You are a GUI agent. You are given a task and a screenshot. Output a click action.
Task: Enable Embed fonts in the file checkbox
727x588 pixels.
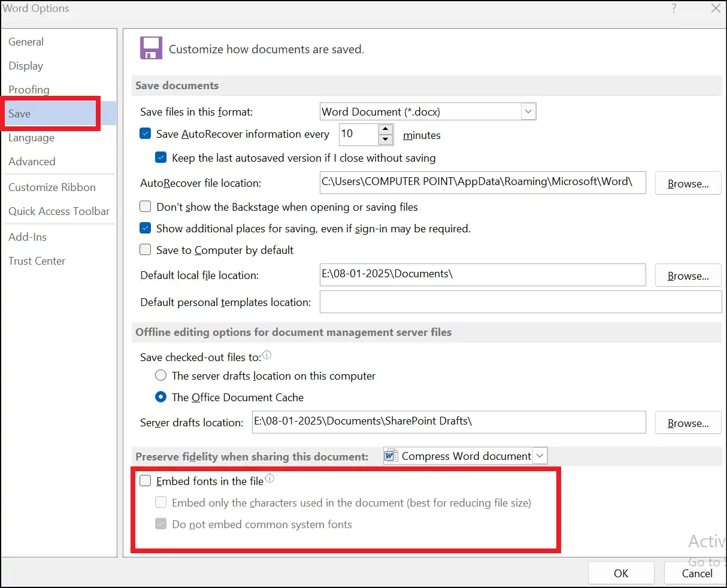146,481
